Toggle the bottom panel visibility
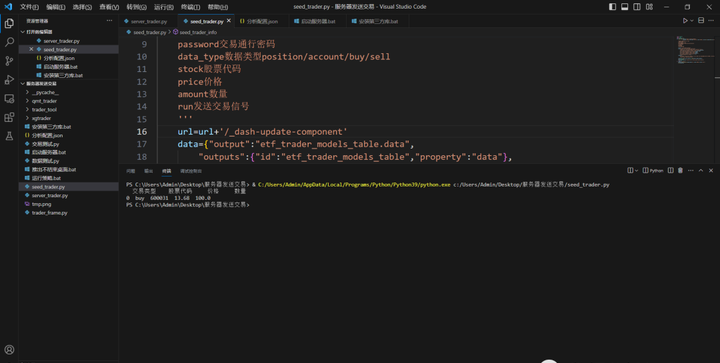Image resolution: width=720 pixels, height=363 pixels. (x=624, y=7)
